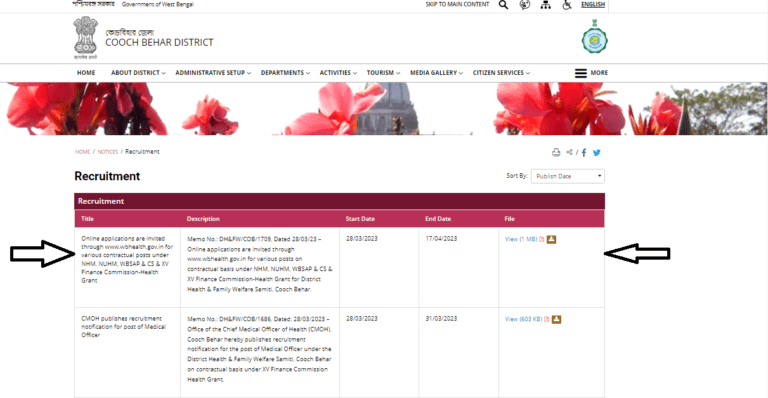This screenshot has width=768, height=398.
Task: Download the 1 MB file via download icon
Action: click(x=552, y=239)
